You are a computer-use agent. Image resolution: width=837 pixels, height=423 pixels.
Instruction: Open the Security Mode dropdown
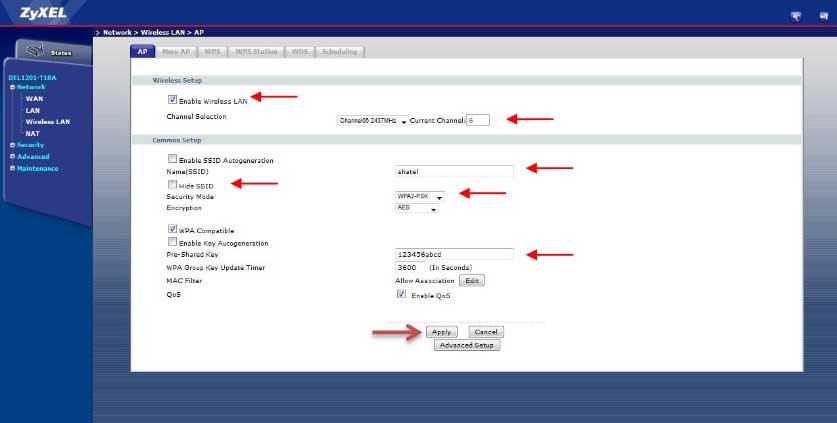[419, 197]
